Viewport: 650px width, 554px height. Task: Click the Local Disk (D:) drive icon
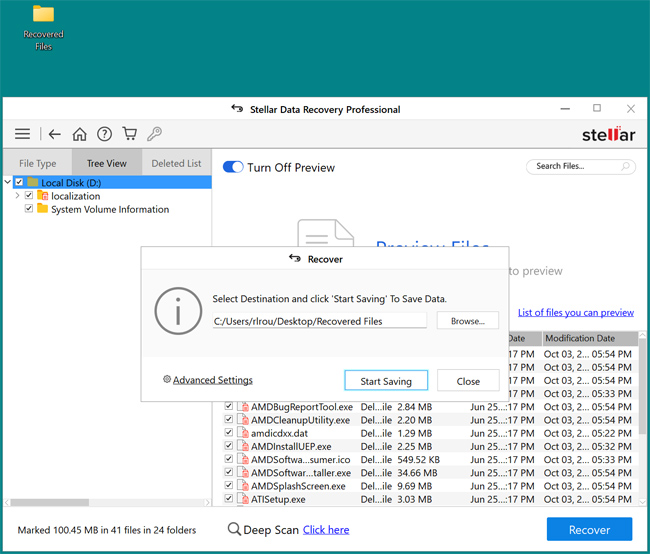tap(33, 182)
